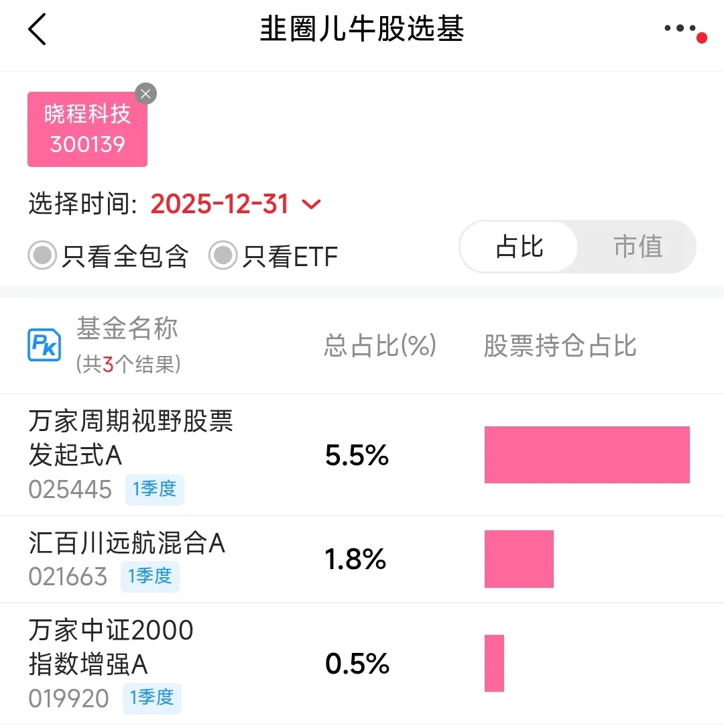Toggle 只看全包含 radio option

coord(42,255)
